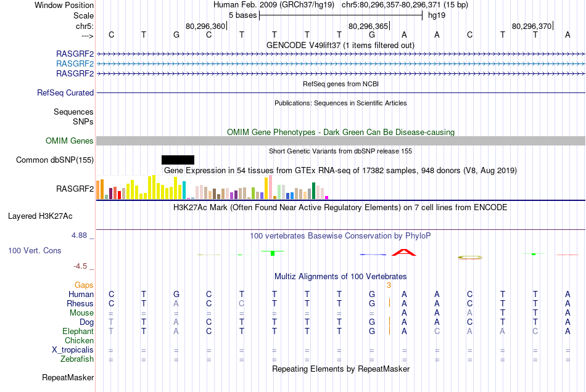Viewport: 586px width, 392px height.
Task: Select the Chicken species row label
Action: coord(79,340)
